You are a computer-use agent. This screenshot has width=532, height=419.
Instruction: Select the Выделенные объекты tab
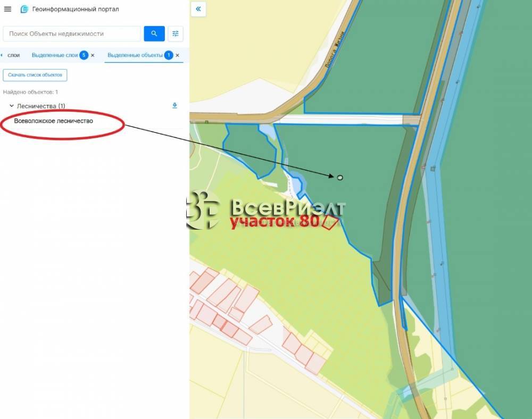coord(135,55)
